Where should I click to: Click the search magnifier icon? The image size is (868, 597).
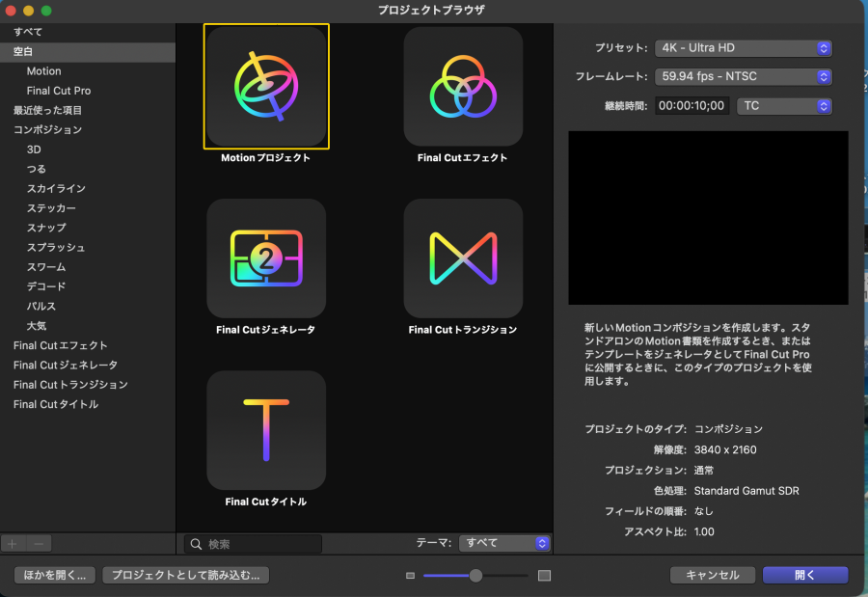[x=196, y=544]
